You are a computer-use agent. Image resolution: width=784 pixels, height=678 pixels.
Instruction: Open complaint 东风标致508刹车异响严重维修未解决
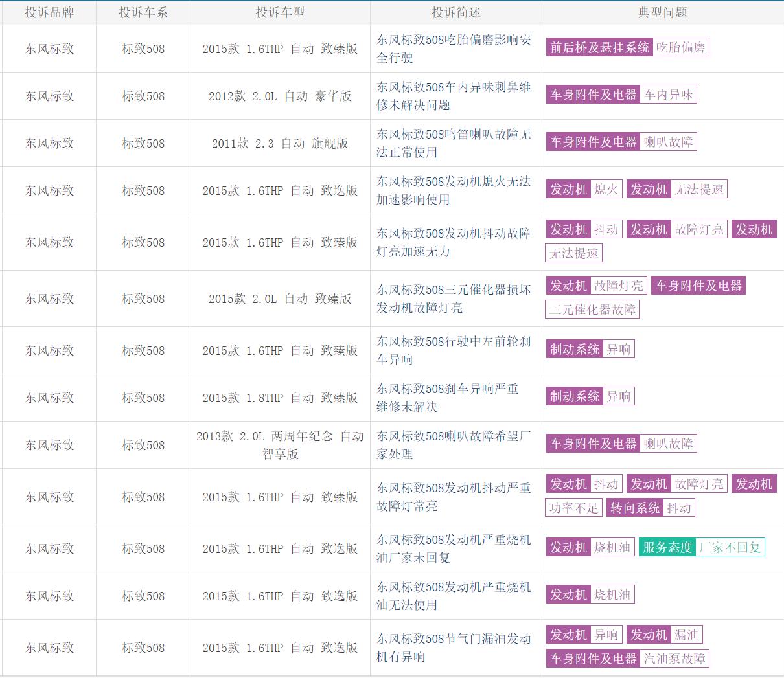448,398
